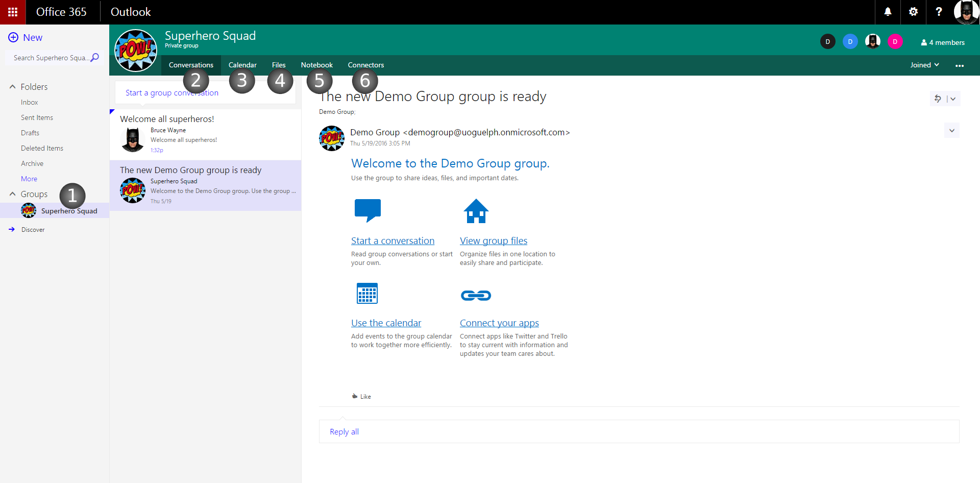Click the pink D member avatar
Image resolution: width=980 pixels, height=483 pixels.
(x=895, y=42)
